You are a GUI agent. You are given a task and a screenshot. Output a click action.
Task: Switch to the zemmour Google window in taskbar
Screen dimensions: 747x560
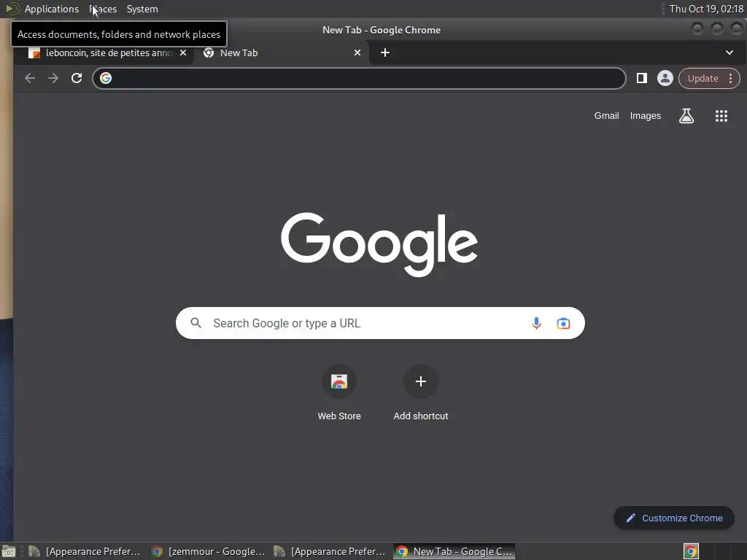click(208, 551)
